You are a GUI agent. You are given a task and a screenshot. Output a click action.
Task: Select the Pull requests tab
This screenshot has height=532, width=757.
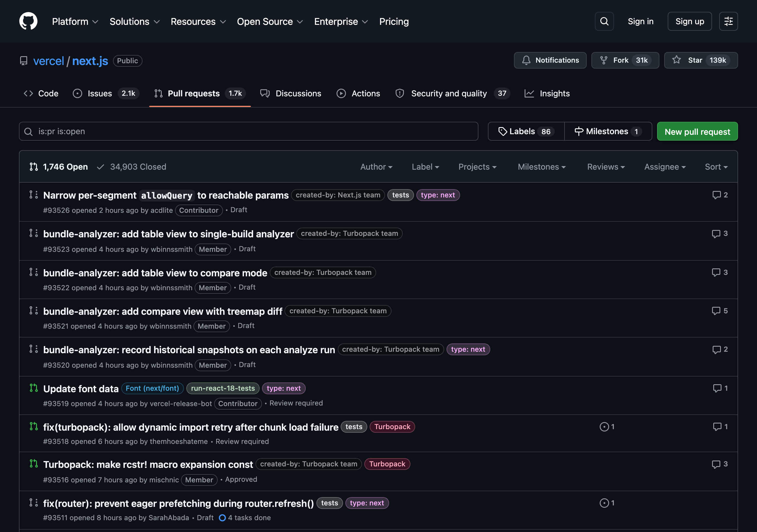(x=200, y=94)
